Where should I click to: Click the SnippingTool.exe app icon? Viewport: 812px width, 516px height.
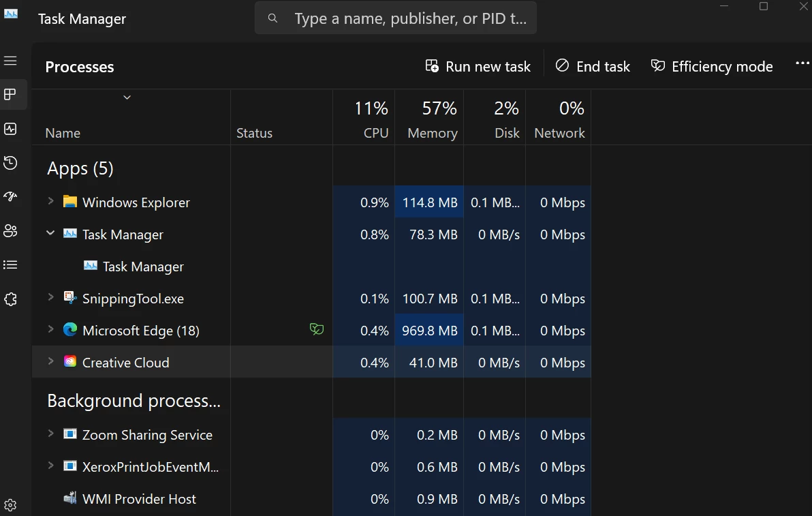tap(70, 297)
